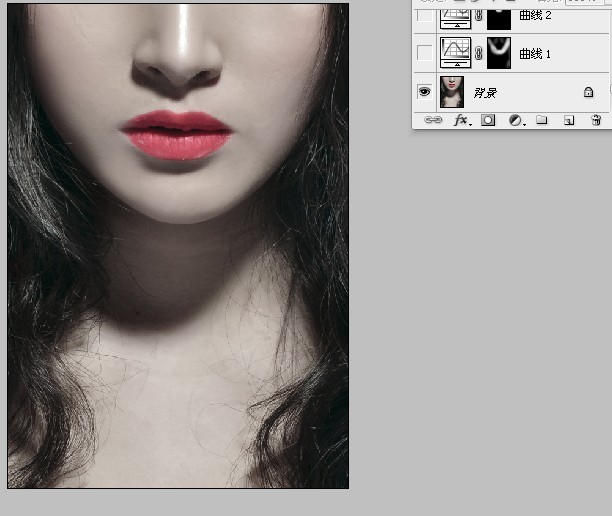The width and height of the screenshot is (612, 516).
Task: Hide the 背景 layer using eye icon
Action: 425,92
